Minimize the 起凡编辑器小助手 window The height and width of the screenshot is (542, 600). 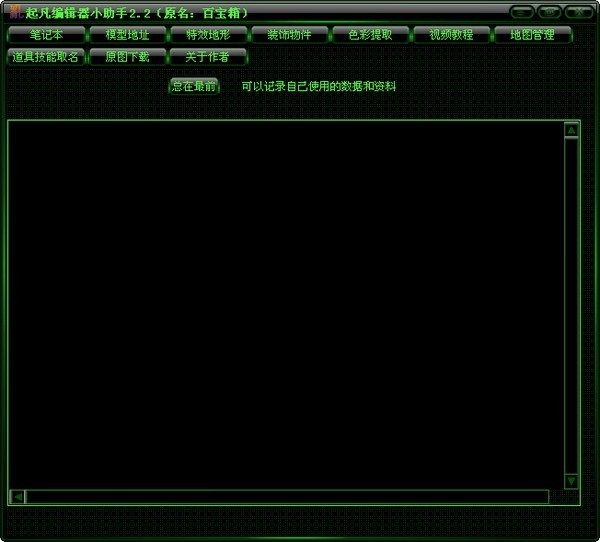(x=521, y=12)
